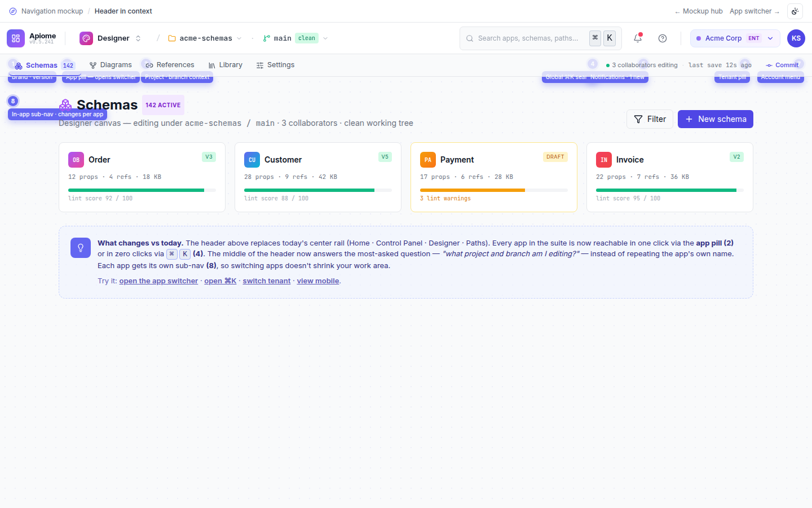
Task: Open help via the question mark icon
Action: click(663, 38)
